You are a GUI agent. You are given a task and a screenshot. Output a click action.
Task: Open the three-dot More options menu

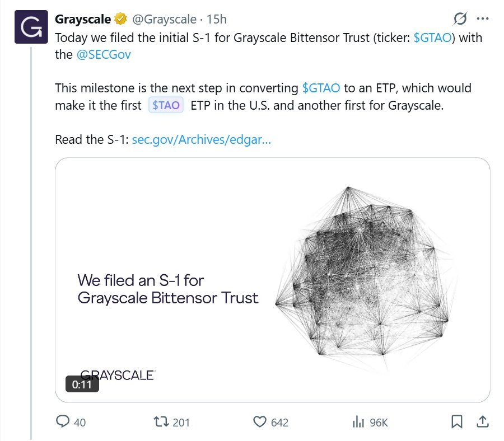(x=483, y=19)
